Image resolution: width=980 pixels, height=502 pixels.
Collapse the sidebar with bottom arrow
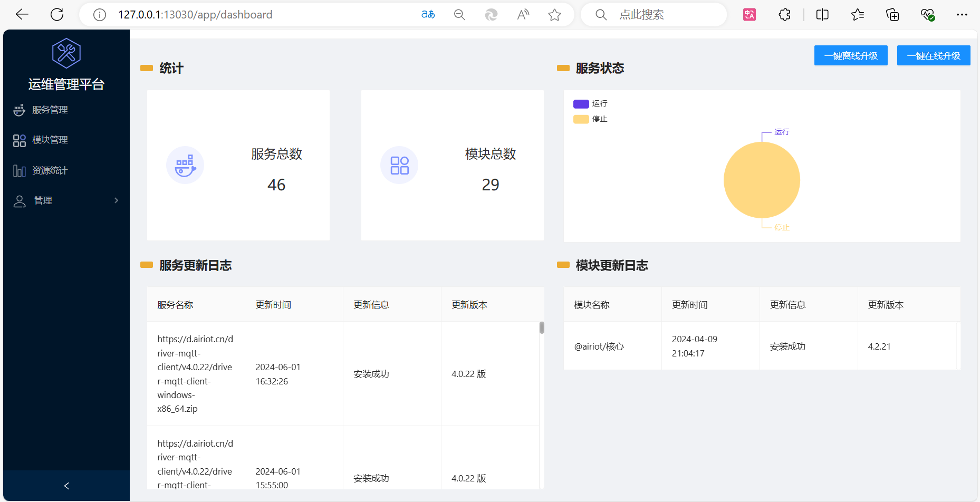click(x=66, y=486)
